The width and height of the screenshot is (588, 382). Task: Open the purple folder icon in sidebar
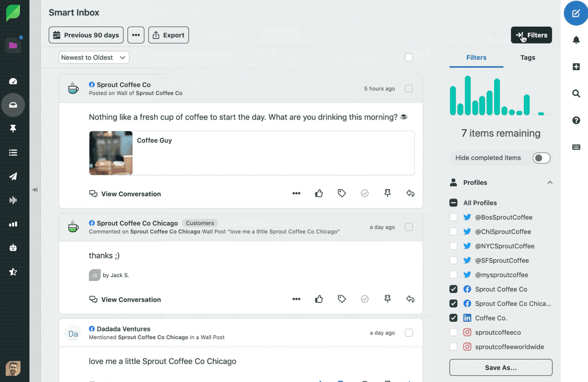tap(13, 45)
